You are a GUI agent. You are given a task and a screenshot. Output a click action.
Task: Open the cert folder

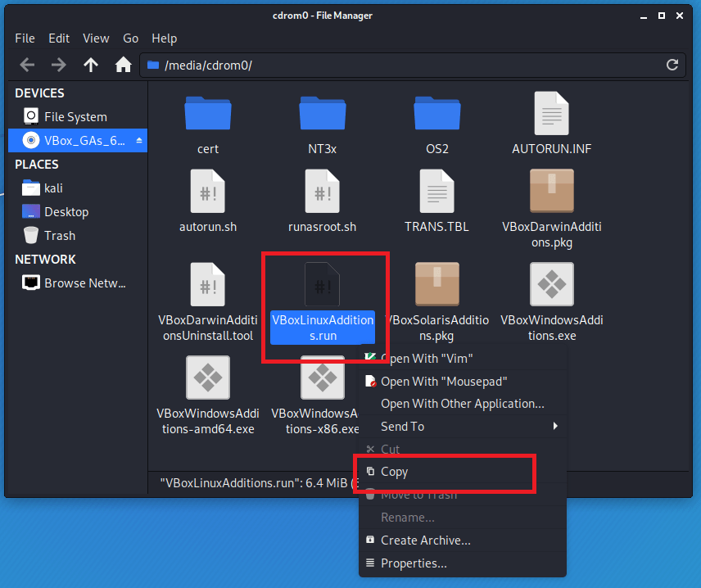207,115
